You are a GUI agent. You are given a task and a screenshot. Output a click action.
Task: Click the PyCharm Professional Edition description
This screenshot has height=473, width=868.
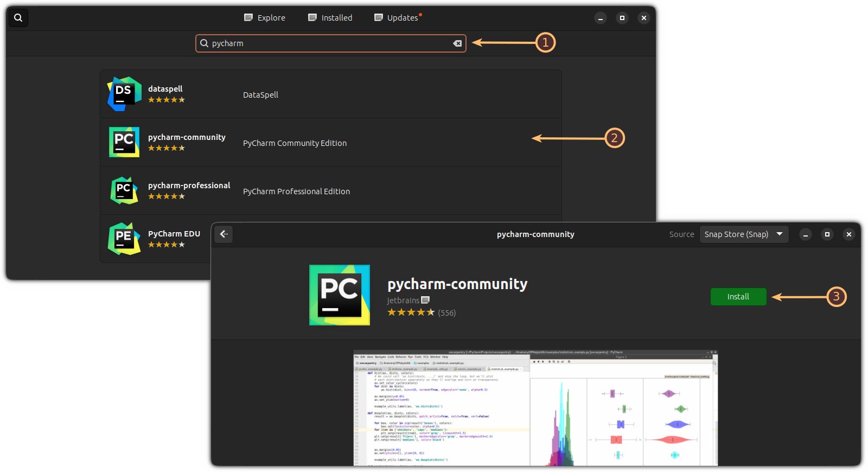(296, 191)
